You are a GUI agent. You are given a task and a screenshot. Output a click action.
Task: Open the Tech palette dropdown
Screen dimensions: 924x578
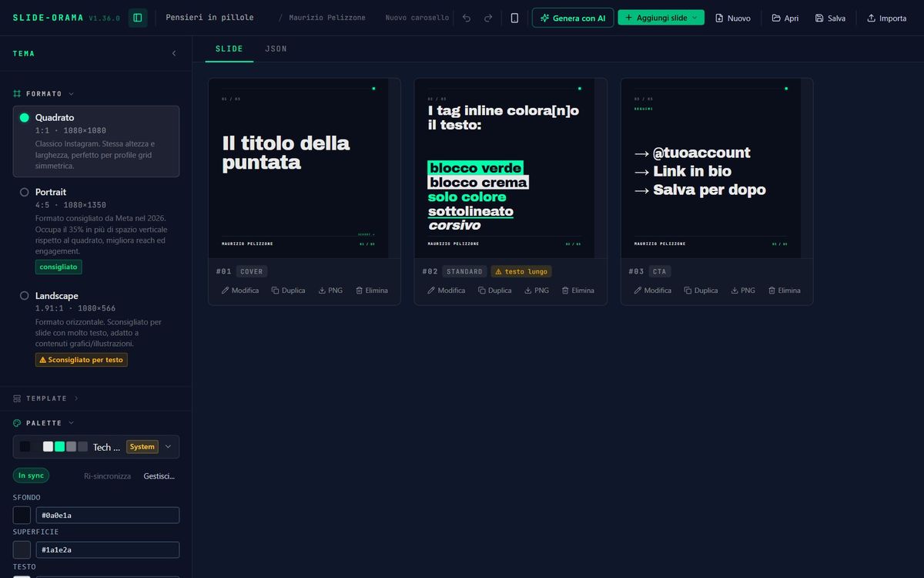click(96, 447)
